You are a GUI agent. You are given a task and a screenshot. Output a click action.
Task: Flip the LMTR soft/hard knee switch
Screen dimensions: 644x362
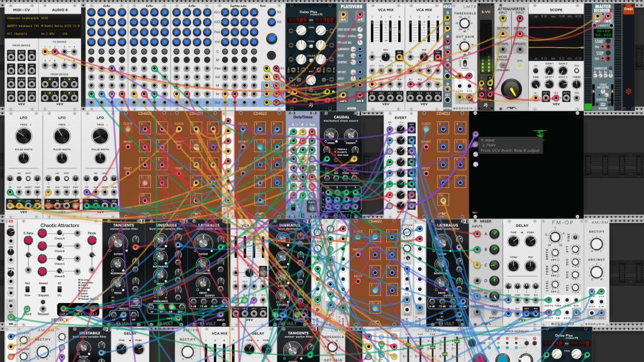(x=465, y=63)
